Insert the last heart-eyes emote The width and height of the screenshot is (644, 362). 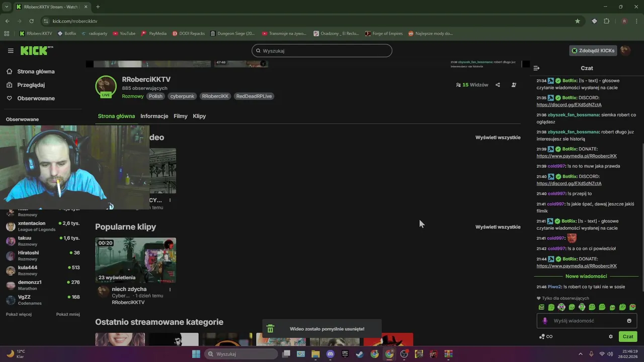pos(632,307)
